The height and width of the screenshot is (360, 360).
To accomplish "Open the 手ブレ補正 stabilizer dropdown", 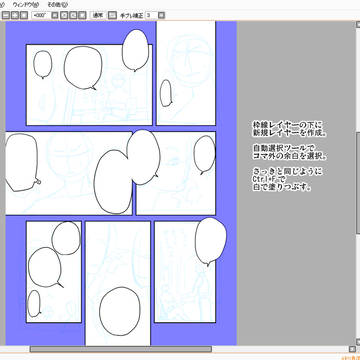I will tap(161, 15).
